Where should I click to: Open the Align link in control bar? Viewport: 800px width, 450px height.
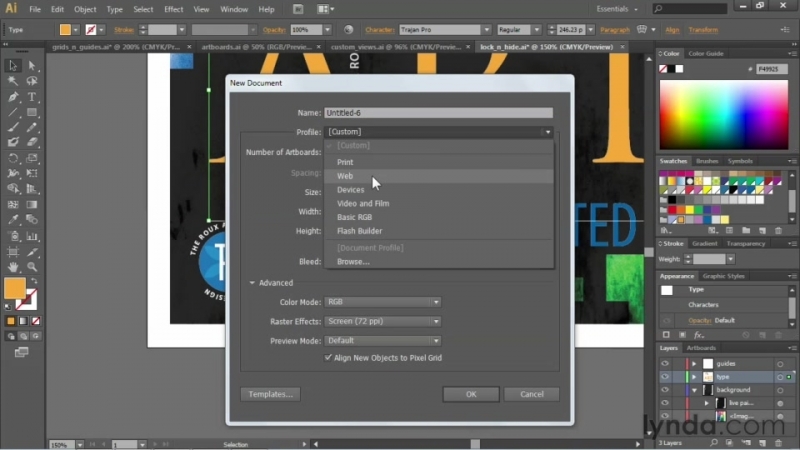(672, 30)
